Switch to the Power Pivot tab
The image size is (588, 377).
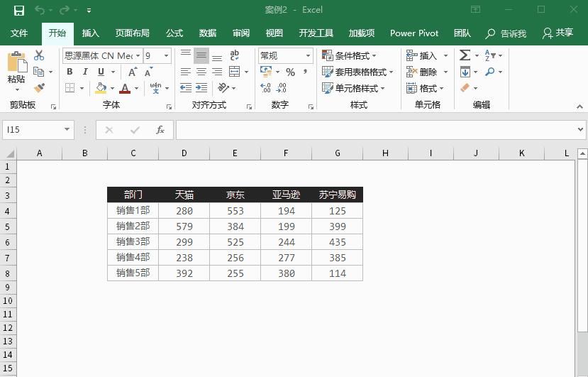click(414, 33)
